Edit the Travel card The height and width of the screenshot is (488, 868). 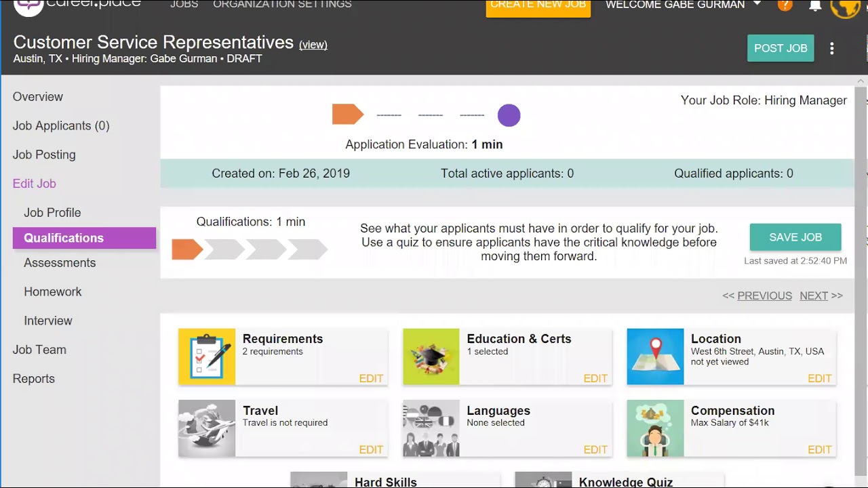(371, 450)
